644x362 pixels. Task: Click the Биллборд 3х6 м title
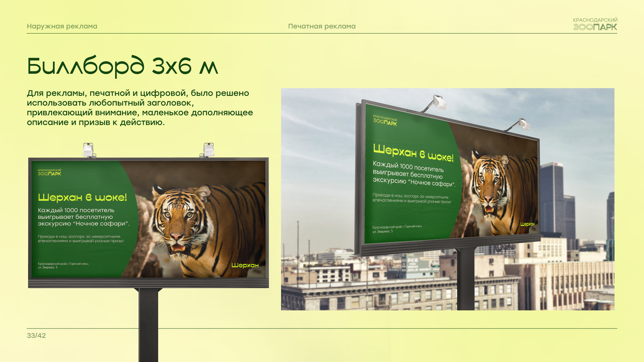click(x=122, y=66)
